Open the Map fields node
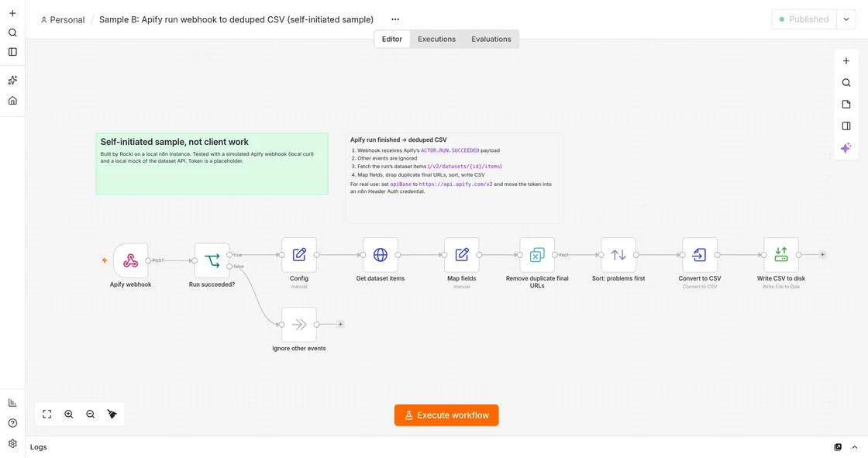 click(x=462, y=255)
